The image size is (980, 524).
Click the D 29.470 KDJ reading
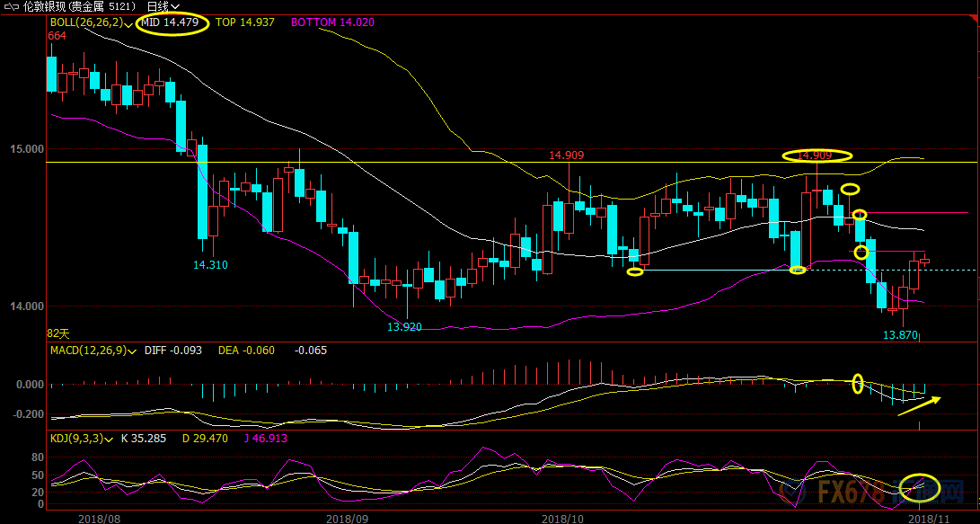[x=205, y=439]
